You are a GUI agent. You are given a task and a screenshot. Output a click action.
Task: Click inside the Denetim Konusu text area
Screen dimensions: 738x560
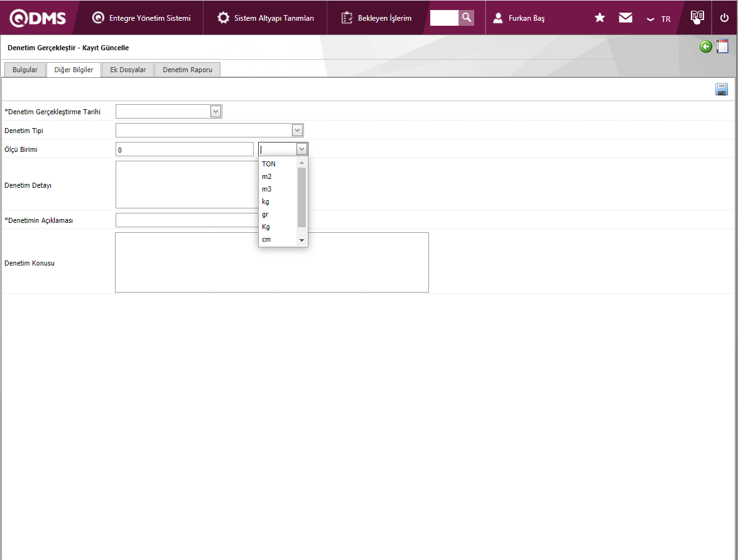coord(271,262)
